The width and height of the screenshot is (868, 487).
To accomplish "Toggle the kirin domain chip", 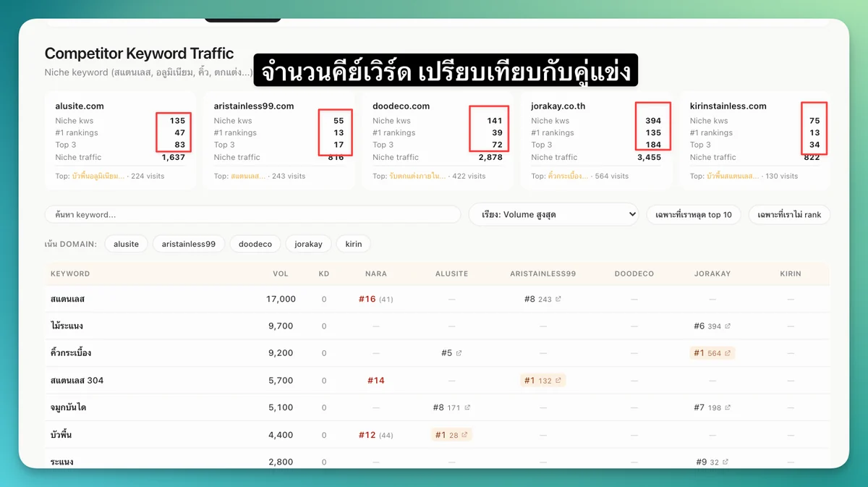I will coord(354,244).
